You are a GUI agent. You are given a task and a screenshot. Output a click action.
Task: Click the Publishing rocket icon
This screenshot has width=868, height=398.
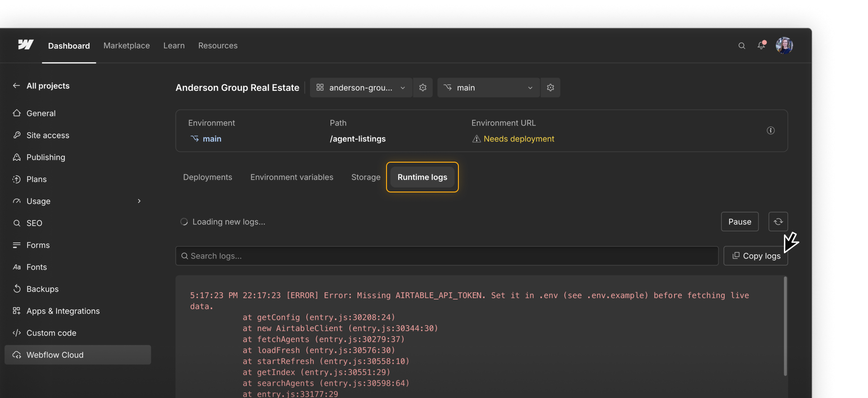[x=17, y=157]
